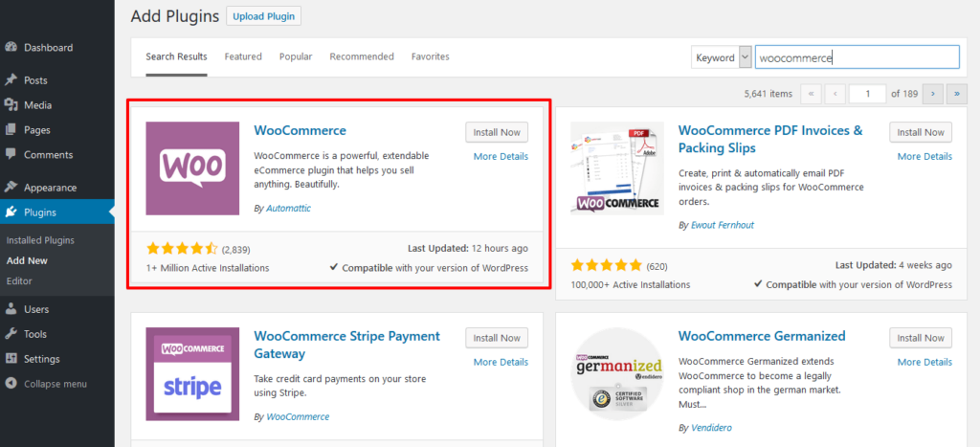Image resolution: width=980 pixels, height=447 pixels.
Task: Open the Favorites plugins tab
Action: pos(430,56)
